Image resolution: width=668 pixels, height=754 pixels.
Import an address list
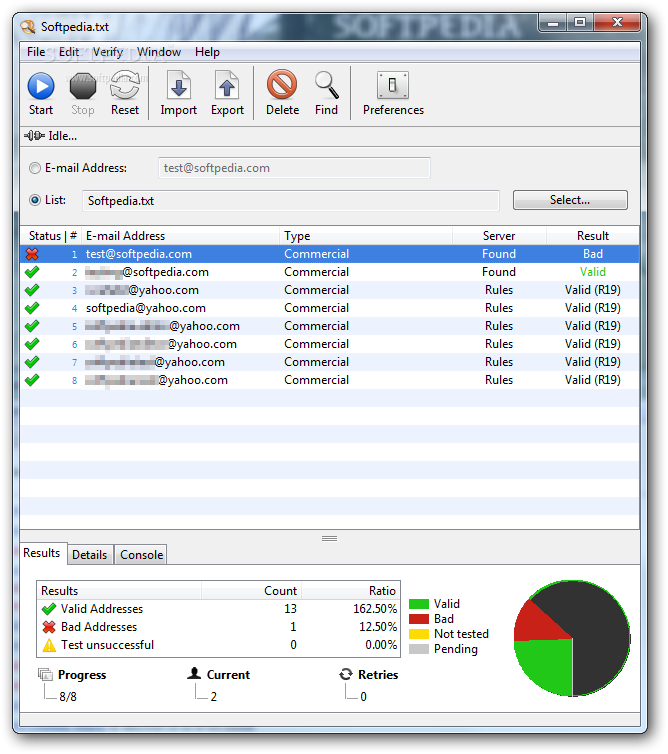click(178, 94)
